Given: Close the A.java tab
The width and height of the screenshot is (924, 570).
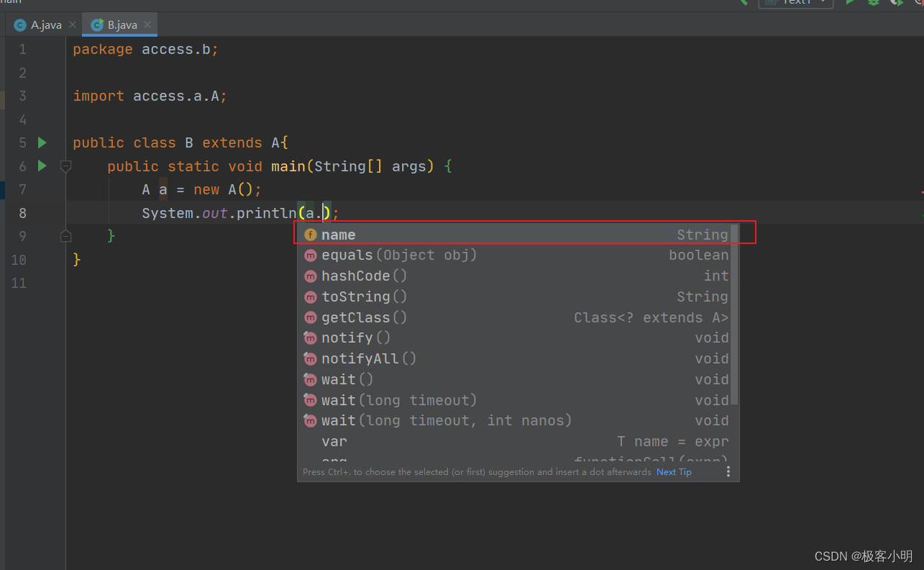Looking at the screenshot, I should point(73,24).
